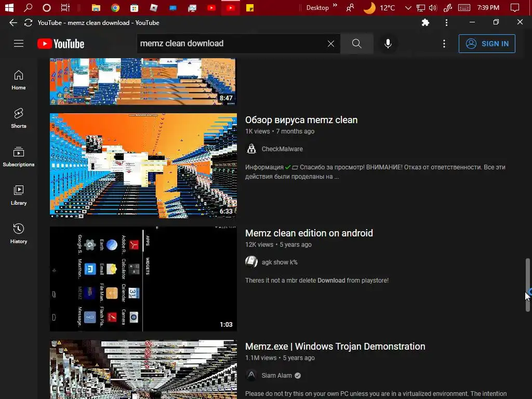The image size is (532, 399).
Task: Open Home in the sidebar
Action: pos(19,80)
